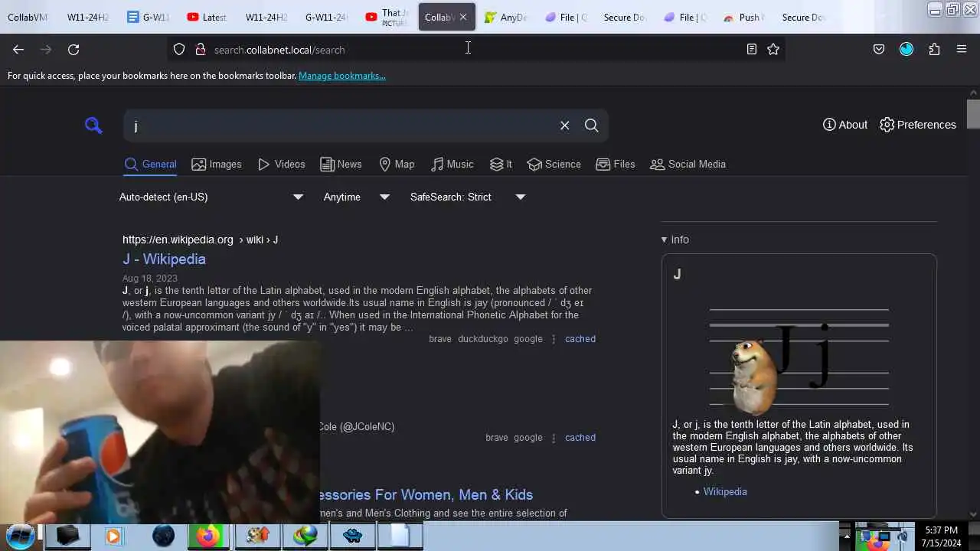The image size is (980, 551).
Task: Open the Accessories For Women, Men & Kids result
Action: click(x=426, y=494)
